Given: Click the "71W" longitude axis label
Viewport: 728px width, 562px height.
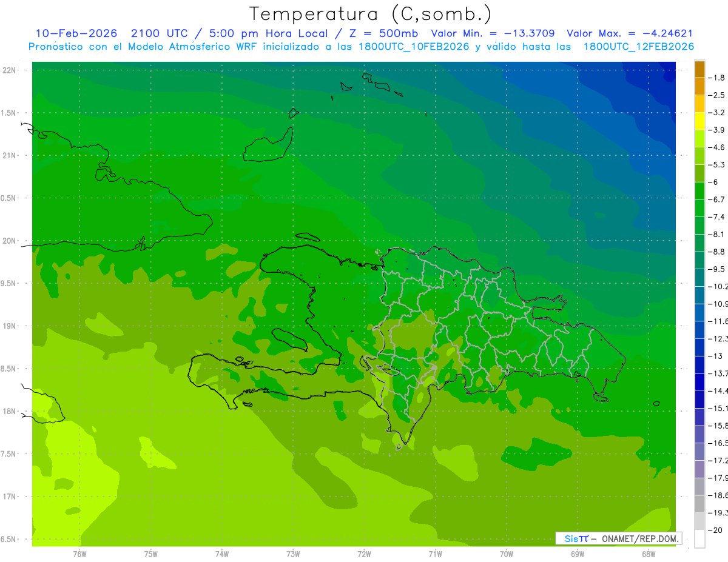Looking at the screenshot, I should [435, 554].
